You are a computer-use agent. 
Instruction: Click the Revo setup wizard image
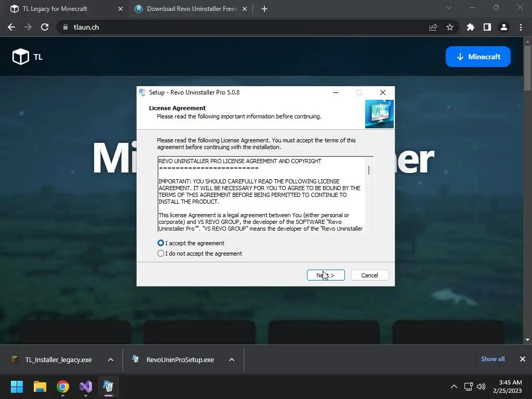click(379, 114)
